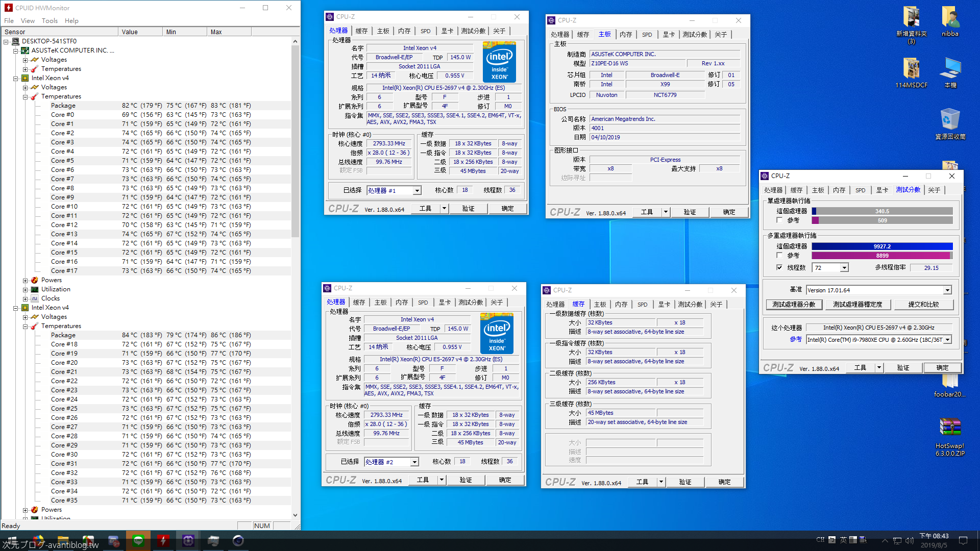Screen dimensions: 980x551
Task: Uncheck the 线程数 checkbox
Action: [779, 267]
